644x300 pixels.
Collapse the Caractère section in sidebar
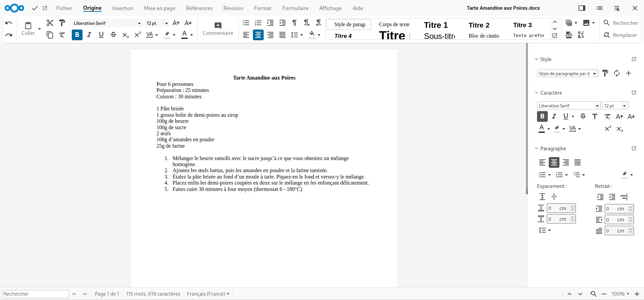click(536, 93)
